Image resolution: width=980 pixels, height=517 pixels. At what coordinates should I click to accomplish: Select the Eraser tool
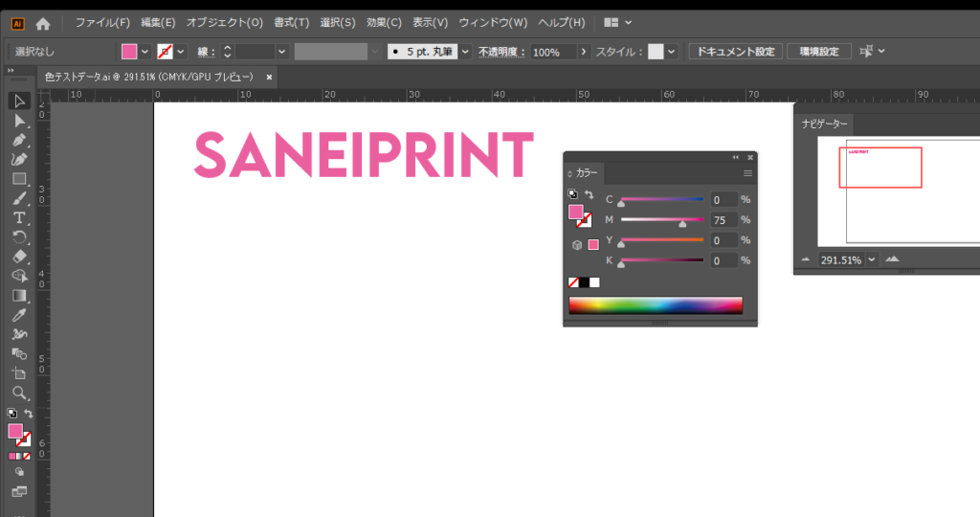point(19,257)
